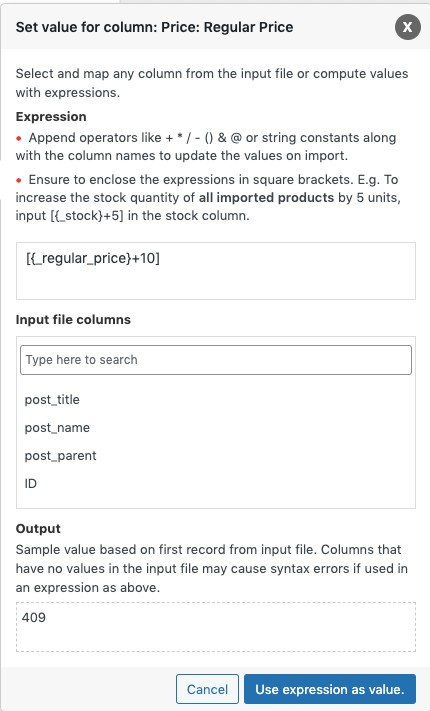
Task: Click the red bullet before 'Append operators'
Action: (19, 138)
